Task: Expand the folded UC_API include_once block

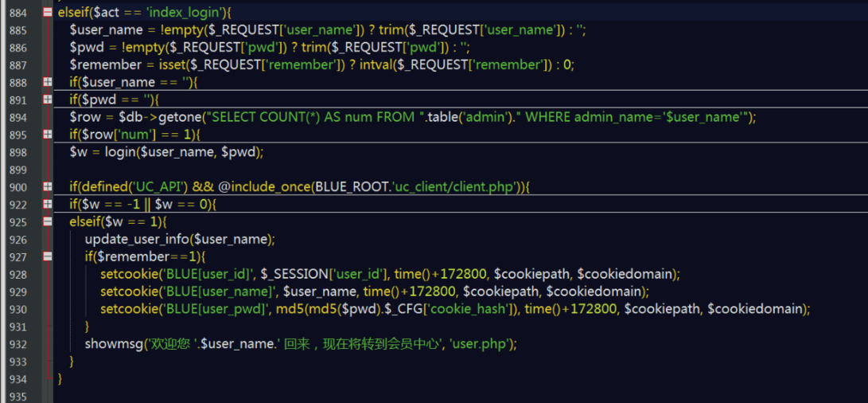Action: [x=47, y=187]
